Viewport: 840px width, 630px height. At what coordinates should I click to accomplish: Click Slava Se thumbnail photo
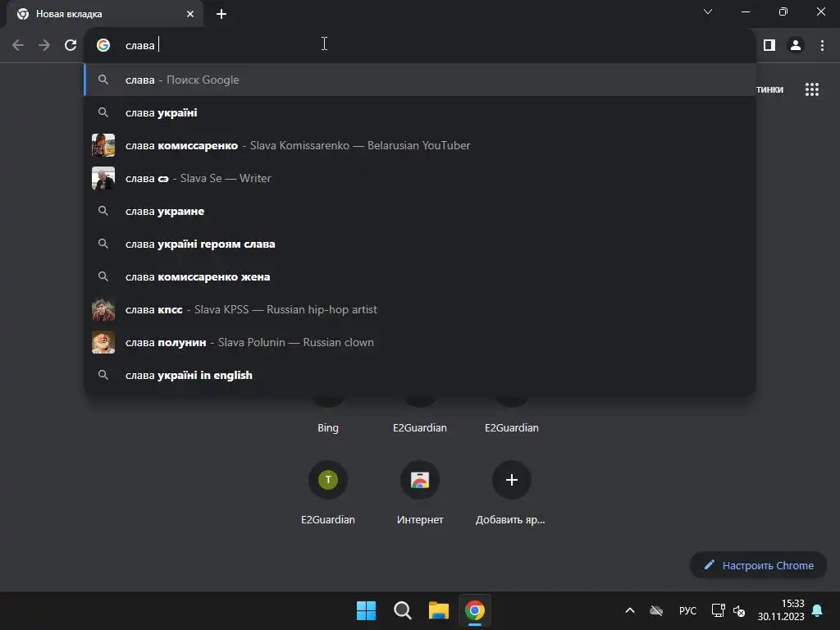point(103,178)
